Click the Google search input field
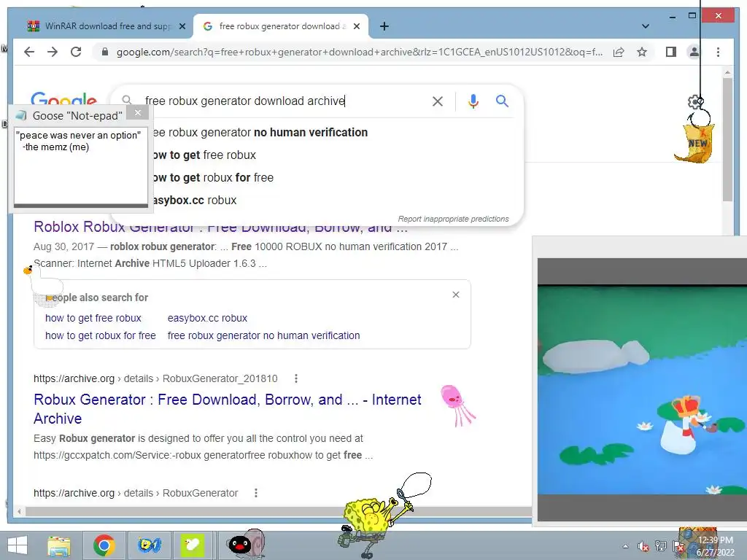This screenshot has width=747, height=560. (284, 101)
